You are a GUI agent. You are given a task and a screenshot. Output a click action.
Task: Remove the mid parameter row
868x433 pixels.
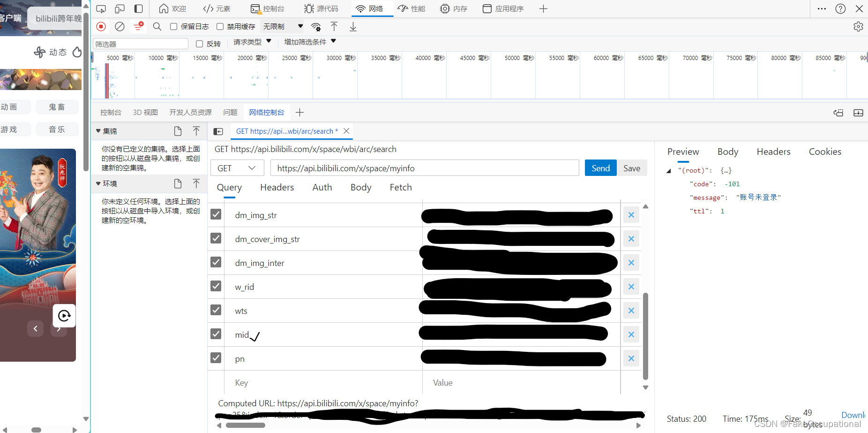pyautogui.click(x=631, y=334)
